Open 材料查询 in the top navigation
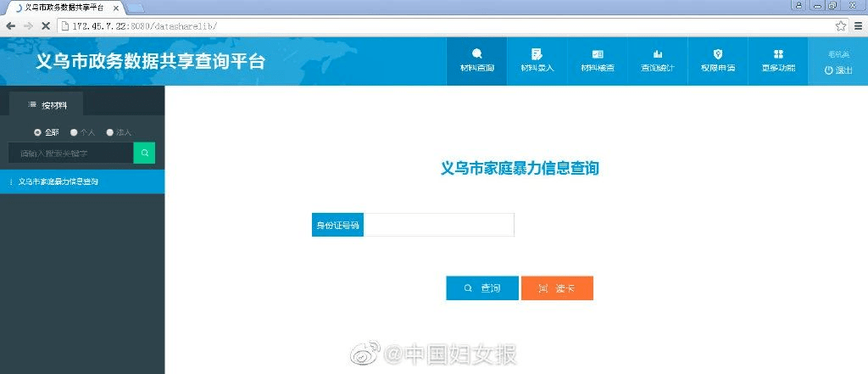 tap(476, 61)
